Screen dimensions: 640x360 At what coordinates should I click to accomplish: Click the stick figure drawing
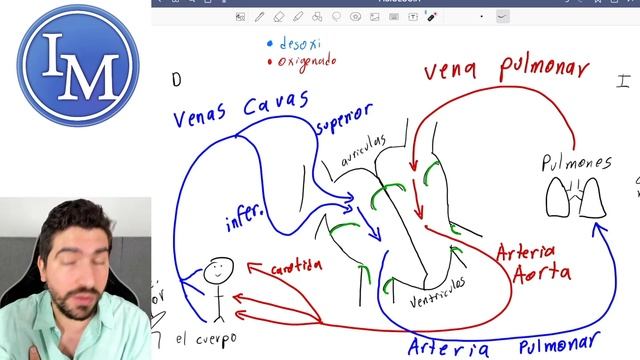click(219, 289)
